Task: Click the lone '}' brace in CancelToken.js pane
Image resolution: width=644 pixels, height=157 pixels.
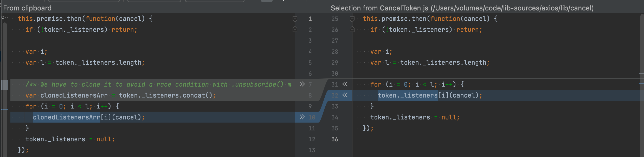Action: pos(372,106)
